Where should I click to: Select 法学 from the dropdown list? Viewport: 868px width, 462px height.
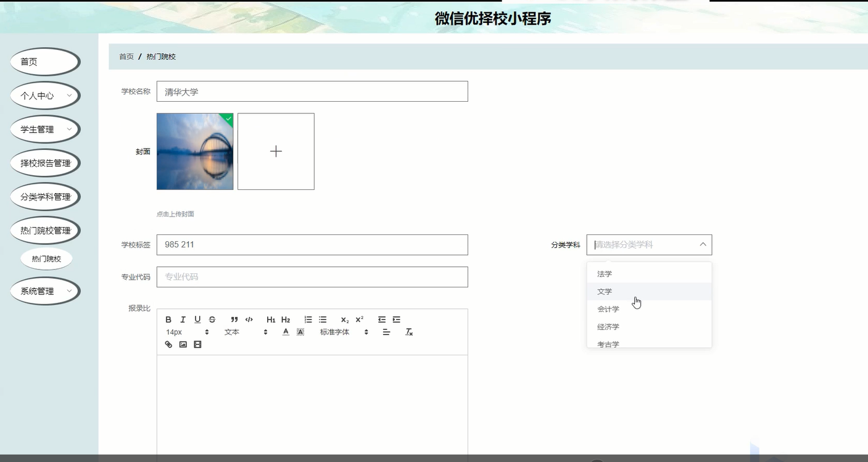(649, 274)
